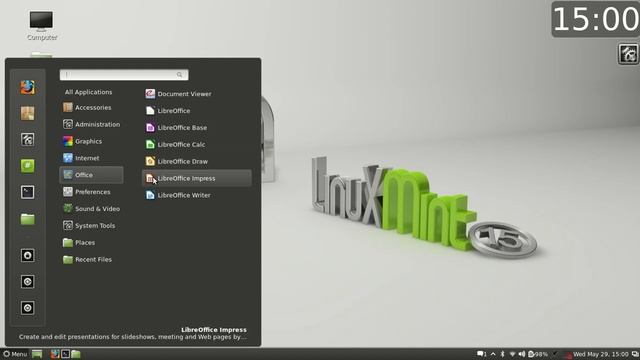This screenshot has width=640, height=360.
Task: Focus the menu search box
Action: pyautogui.click(x=124, y=75)
